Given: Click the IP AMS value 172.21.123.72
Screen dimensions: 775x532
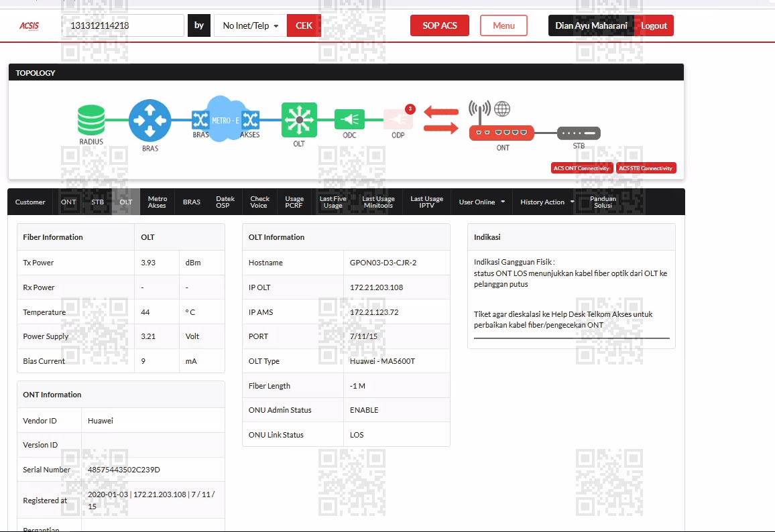Looking at the screenshot, I should pyautogui.click(x=374, y=312).
